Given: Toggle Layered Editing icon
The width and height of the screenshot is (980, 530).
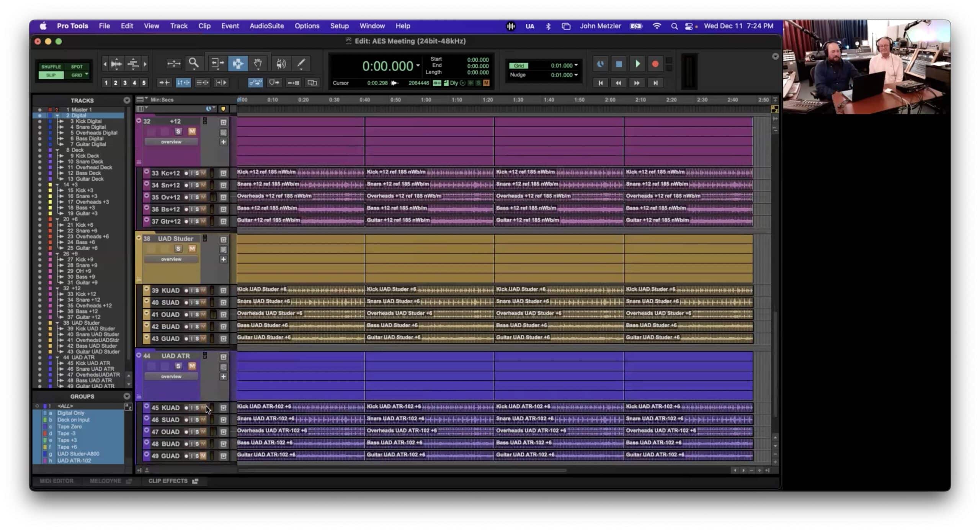Looking at the screenshot, I should pyautogui.click(x=312, y=83).
